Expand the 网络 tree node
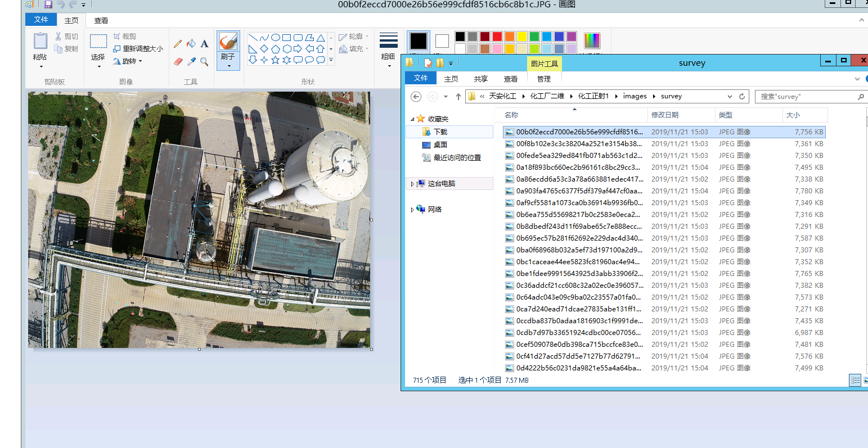The image size is (868, 448). (x=412, y=210)
